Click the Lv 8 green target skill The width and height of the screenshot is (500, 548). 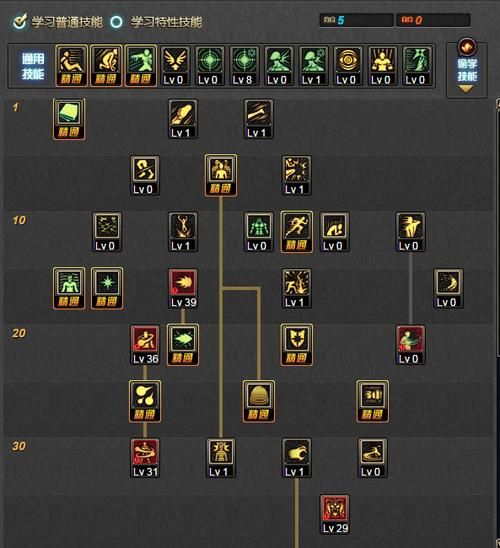(244, 66)
